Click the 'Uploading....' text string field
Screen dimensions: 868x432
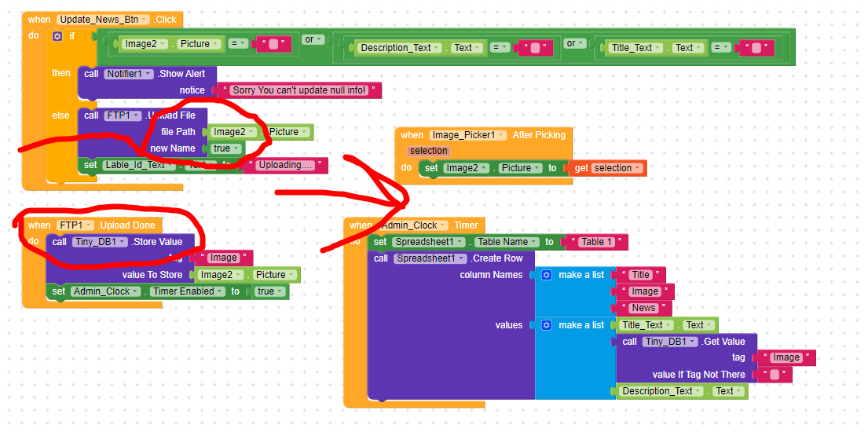[286, 165]
